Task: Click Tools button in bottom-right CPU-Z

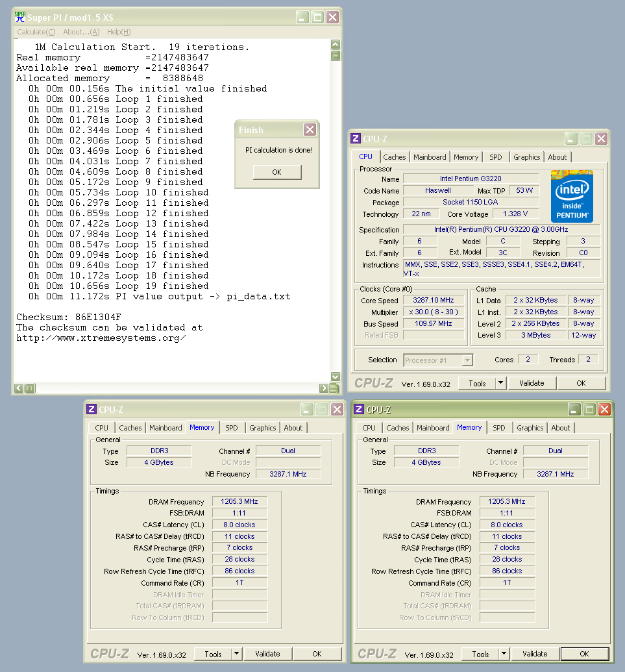Action: click(x=480, y=654)
